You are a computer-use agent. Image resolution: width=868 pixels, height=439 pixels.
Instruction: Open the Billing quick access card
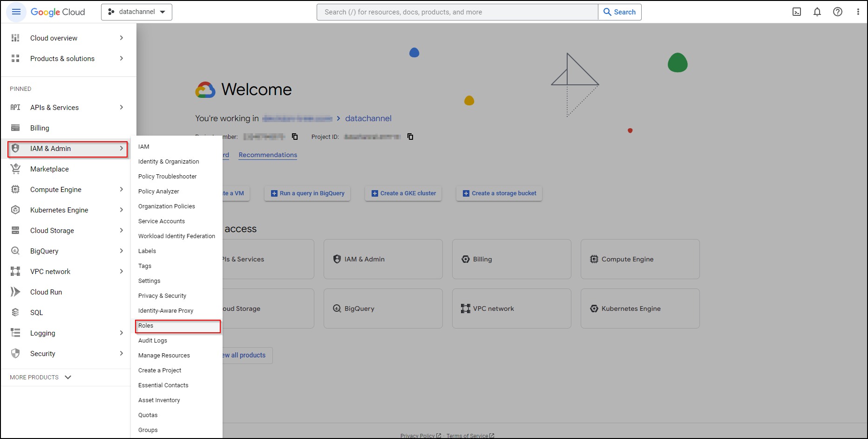pyautogui.click(x=512, y=259)
